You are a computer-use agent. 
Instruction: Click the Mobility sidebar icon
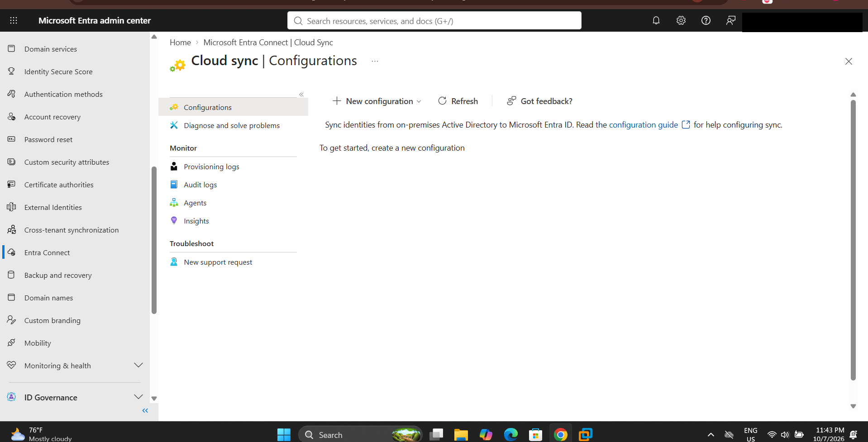tap(12, 342)
